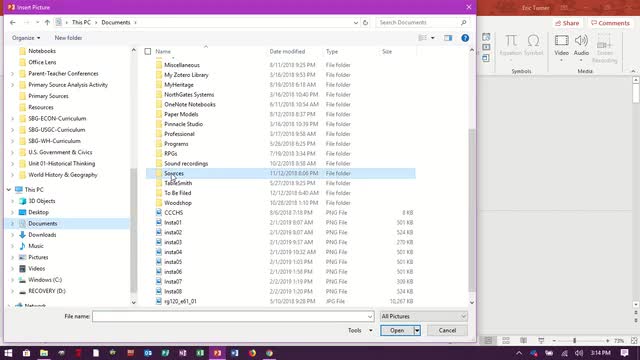The height and width of the screenshot is (360, 640).
Task: Click the Open button
Action: [x=397, y=331]
